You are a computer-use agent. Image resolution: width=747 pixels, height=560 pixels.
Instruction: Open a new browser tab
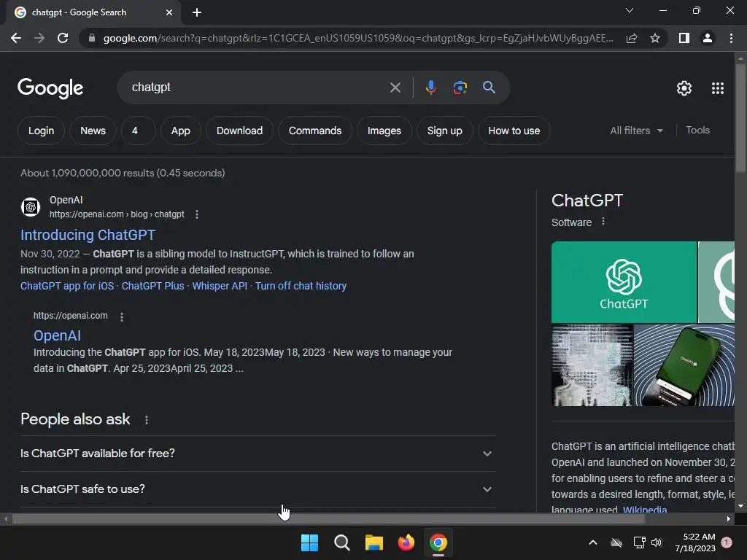(197, 12)
